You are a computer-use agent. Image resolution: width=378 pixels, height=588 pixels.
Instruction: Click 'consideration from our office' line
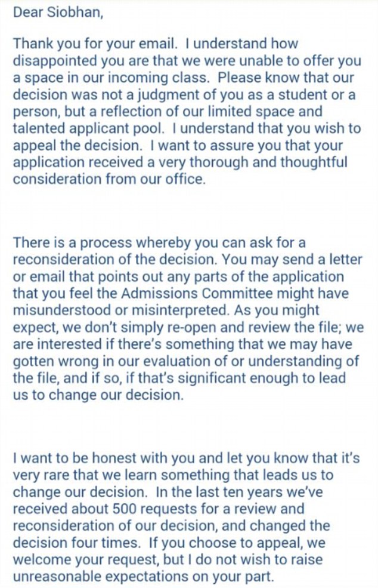(109, 179)
